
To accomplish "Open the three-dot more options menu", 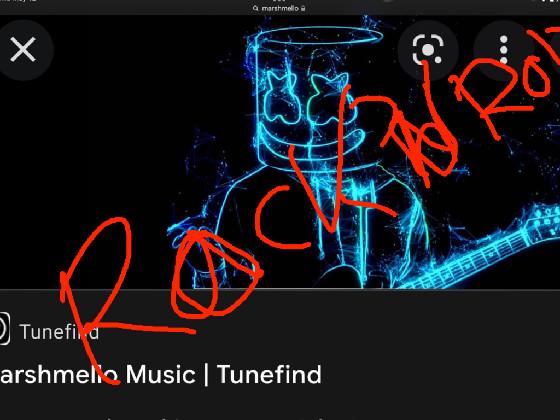I will (x=504, y=50).
